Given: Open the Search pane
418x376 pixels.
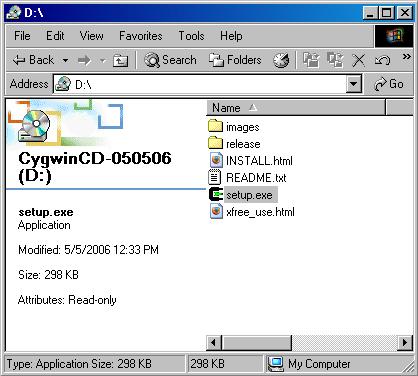Looking at the screenshot, I should 170,60.
